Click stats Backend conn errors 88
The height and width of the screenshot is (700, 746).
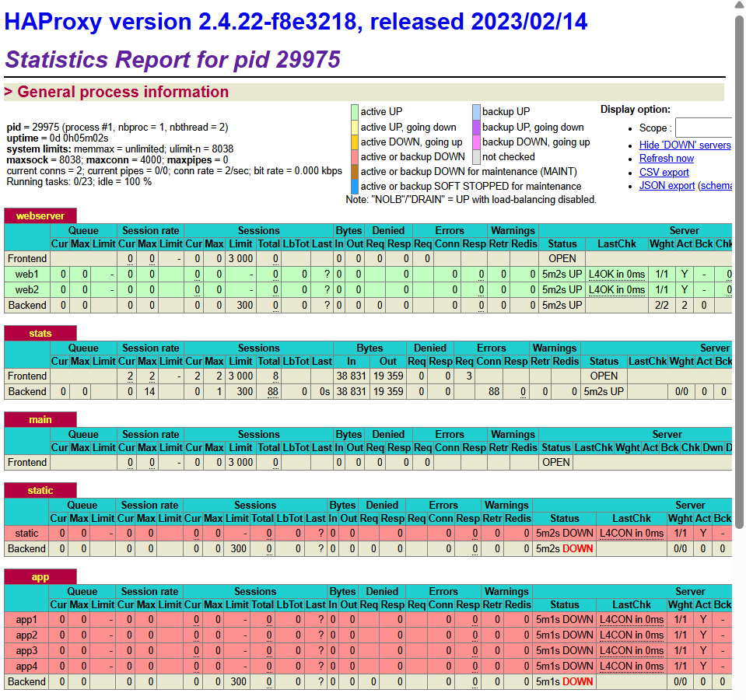coord(494,392)
